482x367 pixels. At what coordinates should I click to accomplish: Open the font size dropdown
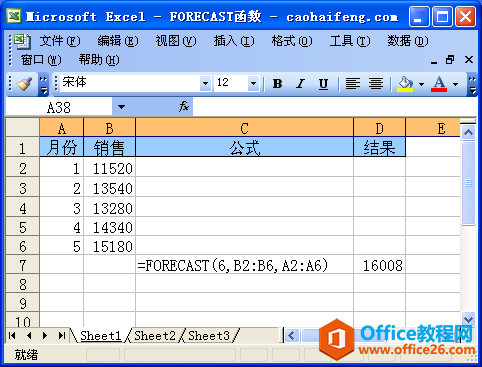pyautogui.click(x=253, y=83)
